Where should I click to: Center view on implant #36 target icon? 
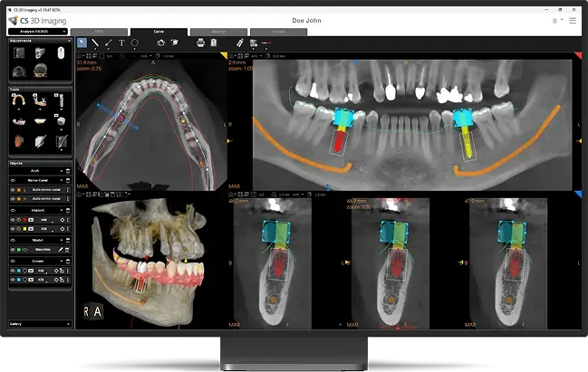[x=63, y=229]
